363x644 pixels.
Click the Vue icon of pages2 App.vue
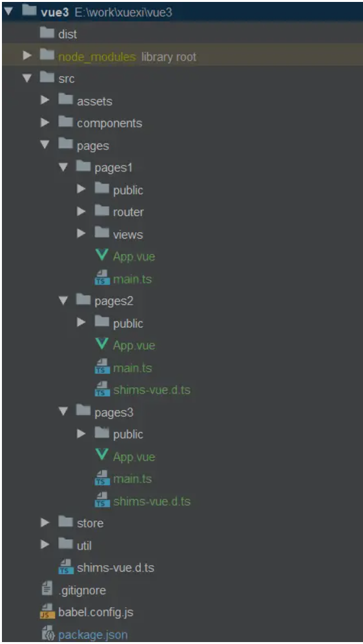pos(101,344)
